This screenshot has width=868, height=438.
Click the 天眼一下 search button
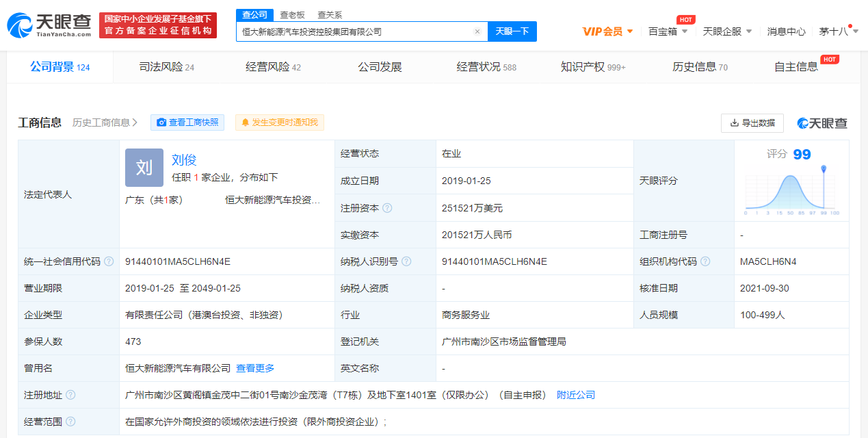tap(512, 31)
